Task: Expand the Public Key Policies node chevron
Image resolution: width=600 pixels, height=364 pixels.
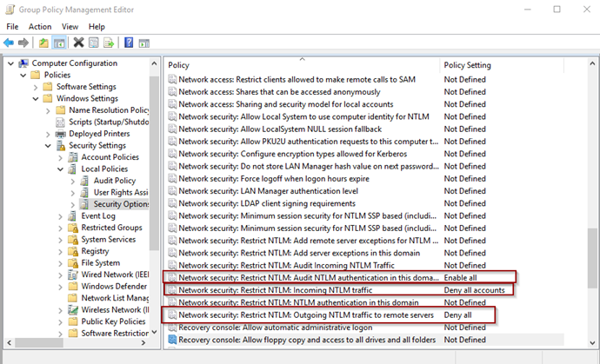Action: click(60, 322)
